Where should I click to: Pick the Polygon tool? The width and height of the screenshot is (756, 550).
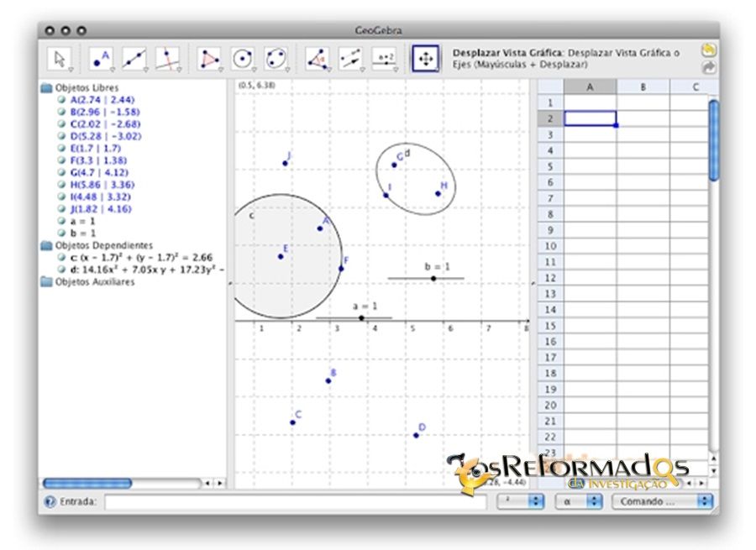(209, 58)
